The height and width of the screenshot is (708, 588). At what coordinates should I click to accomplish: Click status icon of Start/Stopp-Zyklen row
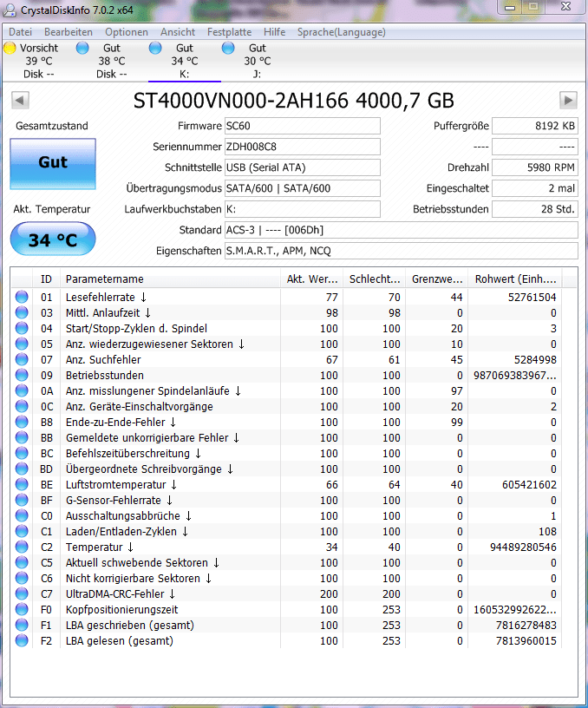[x=22, y=328]
